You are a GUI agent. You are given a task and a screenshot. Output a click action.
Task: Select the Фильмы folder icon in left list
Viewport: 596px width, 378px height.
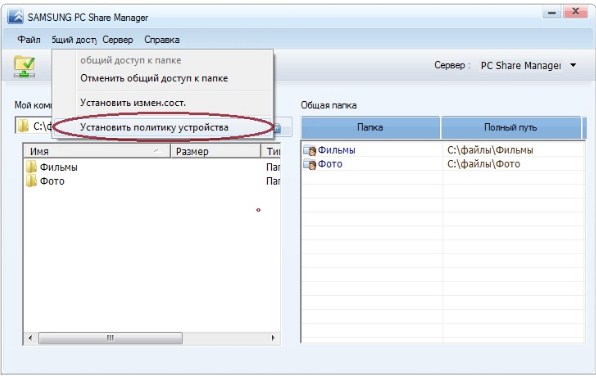click(x=31, y=167)
